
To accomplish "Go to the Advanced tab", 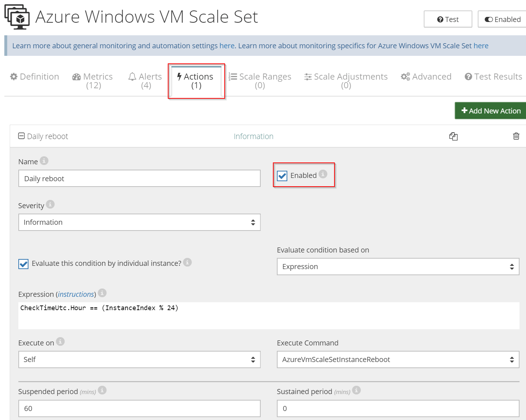I will pos(426,77).
